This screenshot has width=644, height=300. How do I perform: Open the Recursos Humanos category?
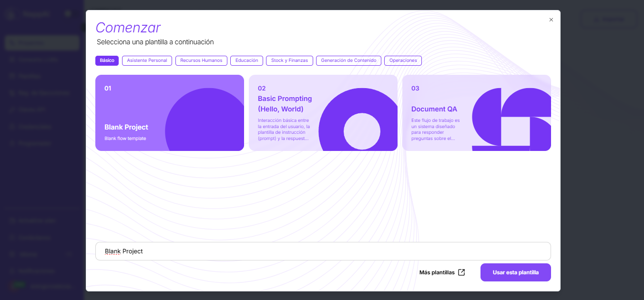pos(201,60)
